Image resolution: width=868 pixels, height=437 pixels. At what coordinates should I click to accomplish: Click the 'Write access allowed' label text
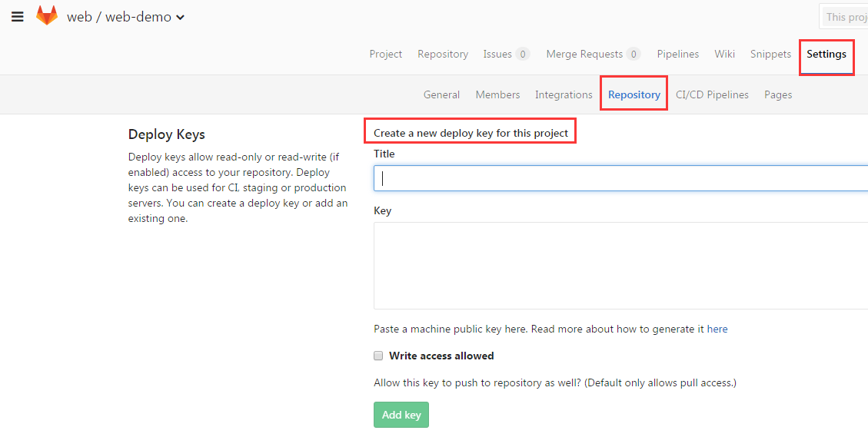click(x=441, y=356)
